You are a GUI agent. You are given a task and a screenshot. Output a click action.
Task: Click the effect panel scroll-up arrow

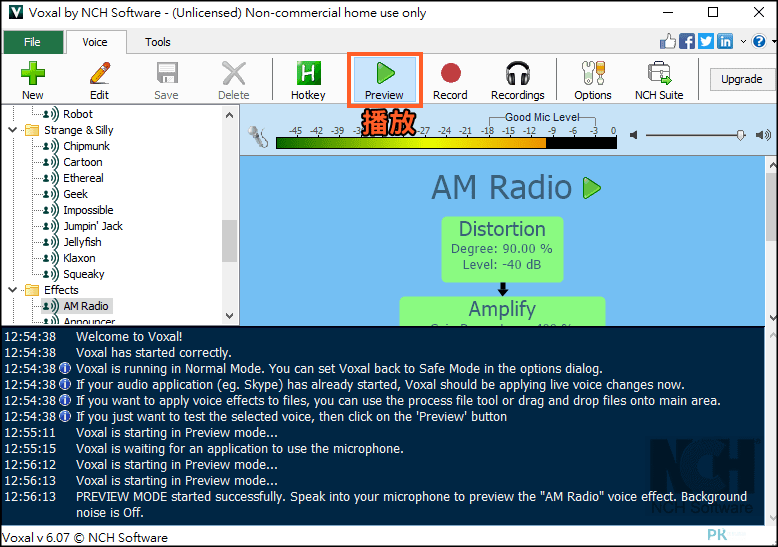tap(772, 164)
